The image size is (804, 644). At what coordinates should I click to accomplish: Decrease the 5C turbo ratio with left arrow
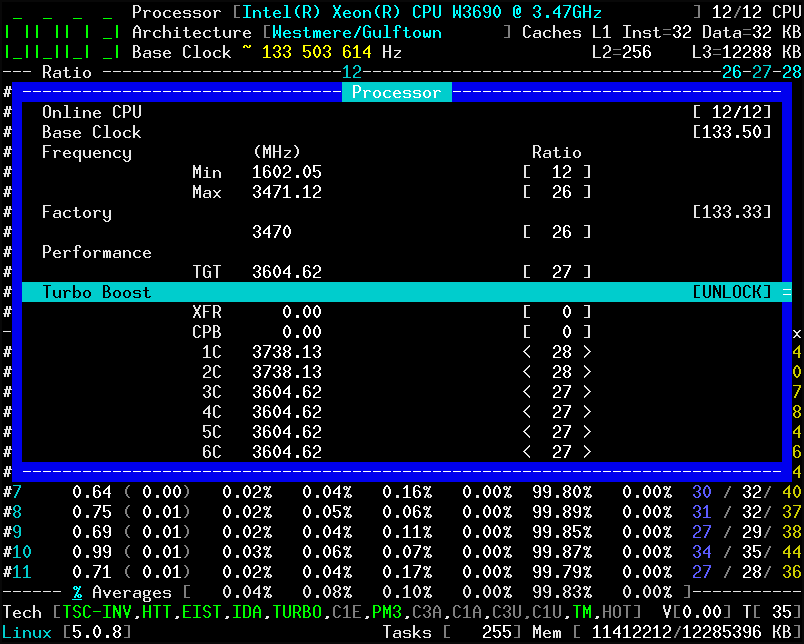(527, 432)
